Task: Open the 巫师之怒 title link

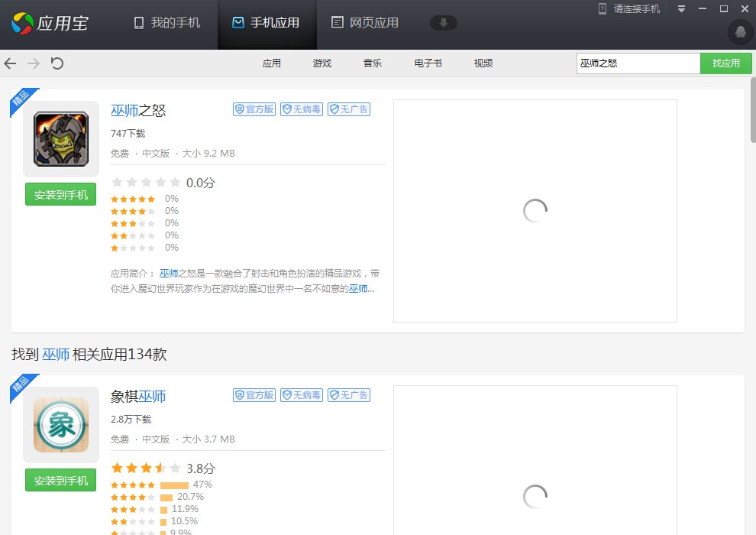Action: 138,111
